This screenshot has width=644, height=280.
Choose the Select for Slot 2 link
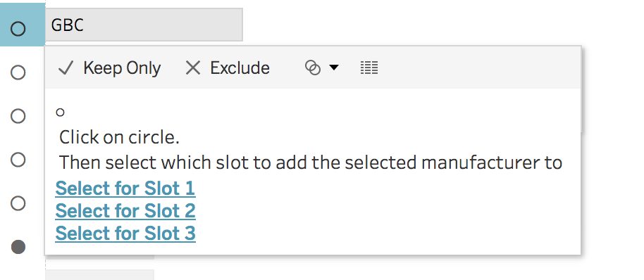[x=125, y=211]
